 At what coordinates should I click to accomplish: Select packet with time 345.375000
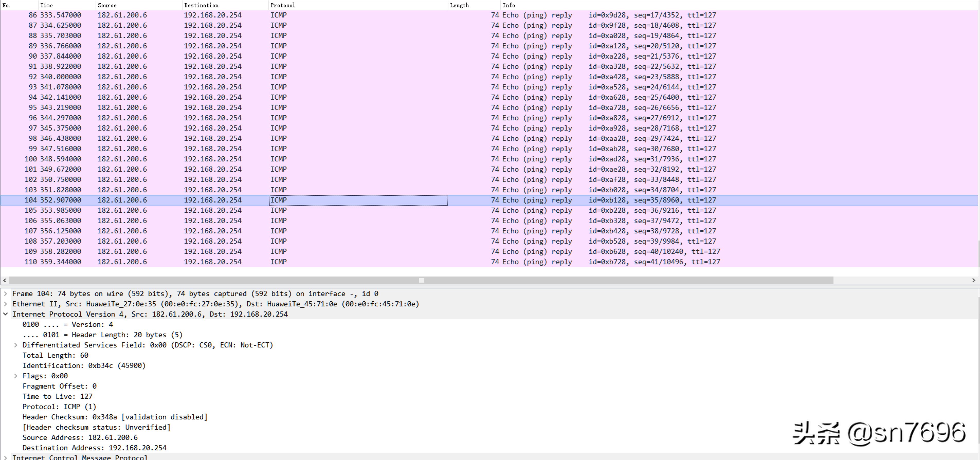[489, 128]
